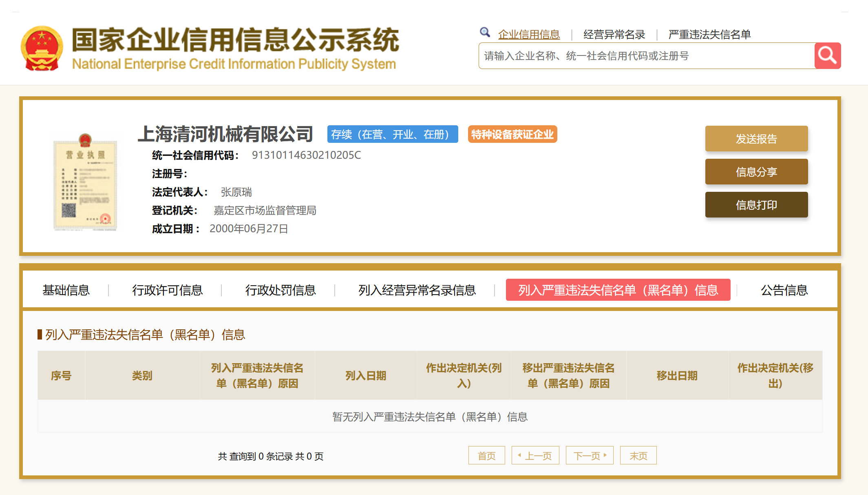The image size is (868, 495).
Task: Click the 序号 column header
Action: pos(61,375)
